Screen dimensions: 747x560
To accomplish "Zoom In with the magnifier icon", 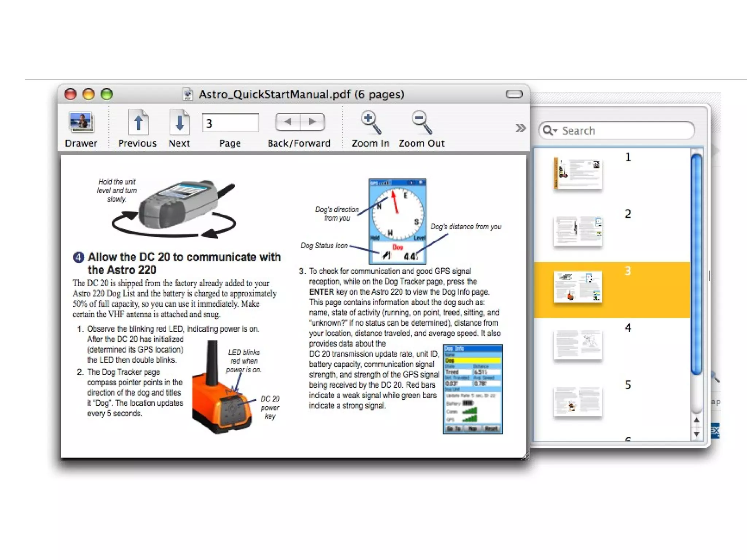I will [370, 122].
